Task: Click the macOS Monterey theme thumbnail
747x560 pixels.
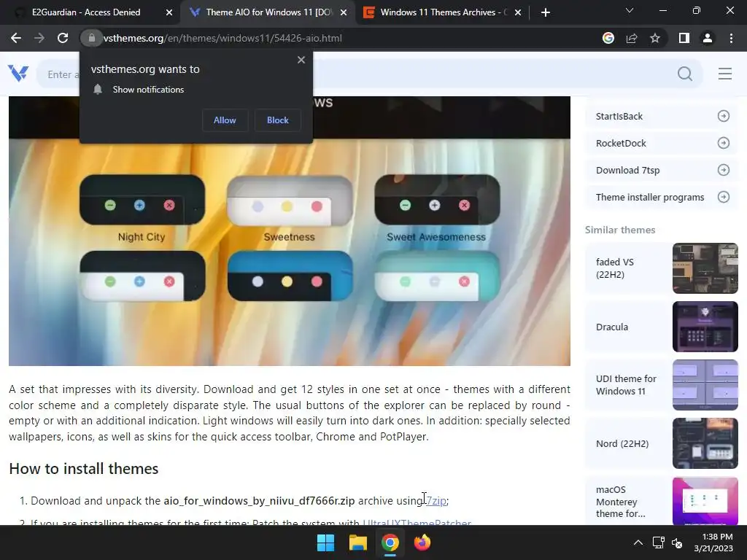Action: pos(705,501)
